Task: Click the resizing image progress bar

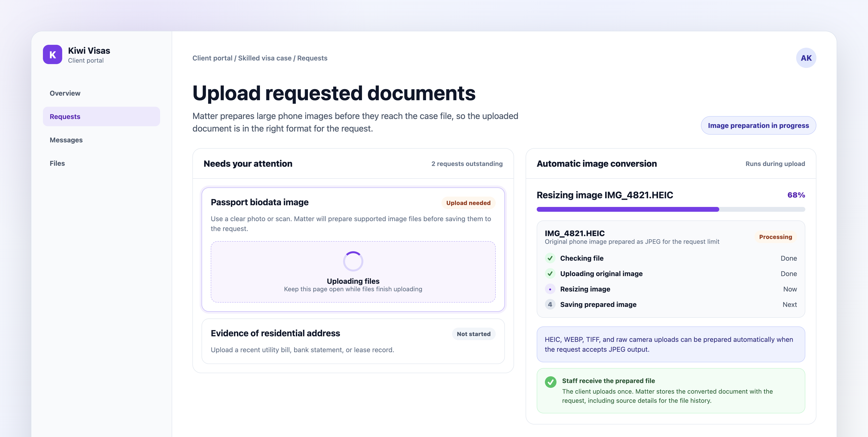Action: point(671,209)
